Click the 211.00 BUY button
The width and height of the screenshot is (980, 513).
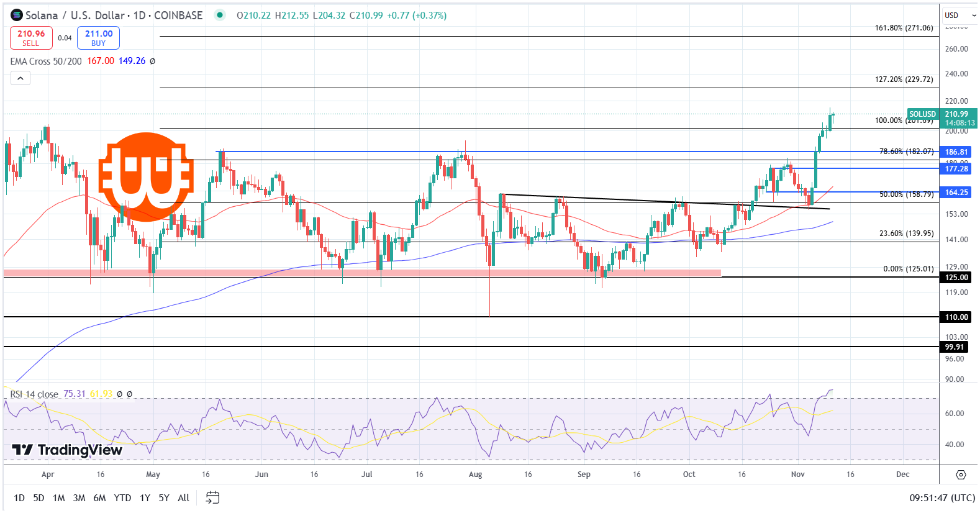click(x=99, y=38)
